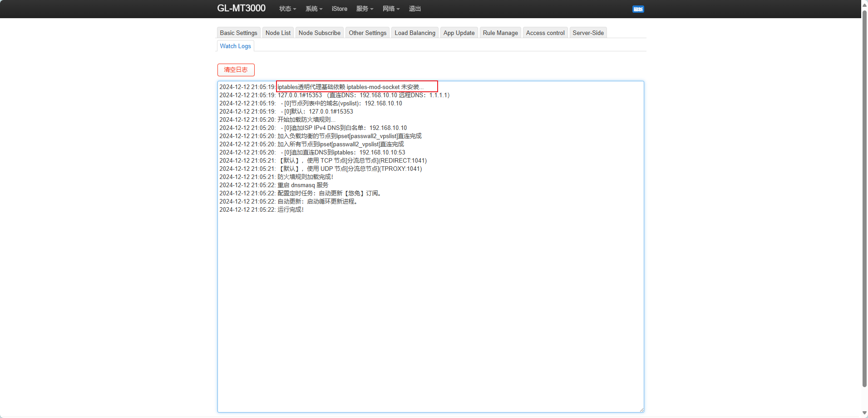The height and width of the screenshot is (418, 868).
Task: Switch to the App Update tab
Action: click(459, 33)
